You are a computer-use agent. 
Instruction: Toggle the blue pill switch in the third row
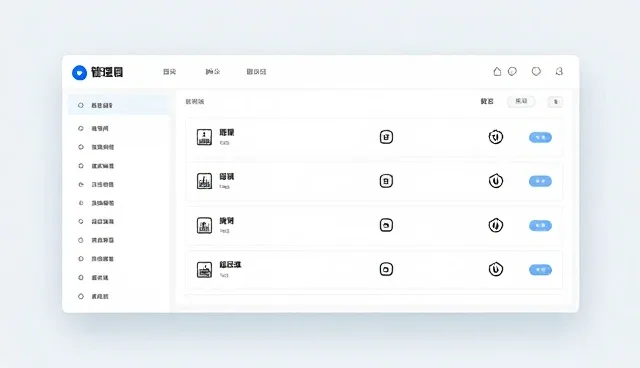[x=540, y=226]
